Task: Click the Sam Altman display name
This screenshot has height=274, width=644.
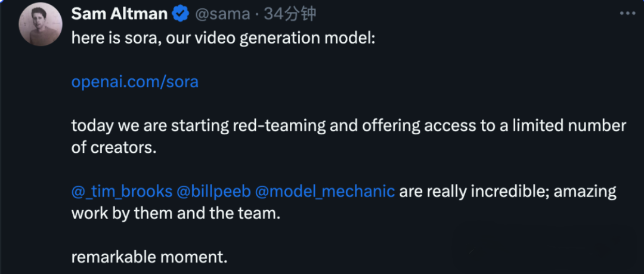Action: pos(119,14)
